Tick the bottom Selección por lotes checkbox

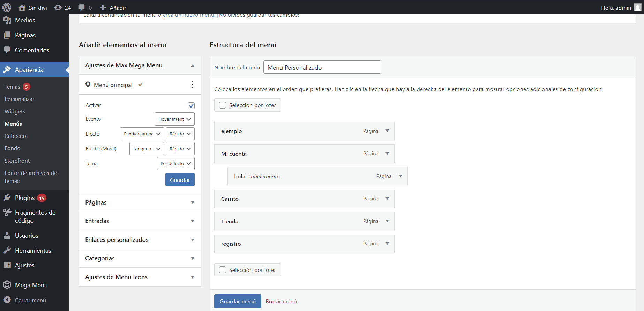223,270
